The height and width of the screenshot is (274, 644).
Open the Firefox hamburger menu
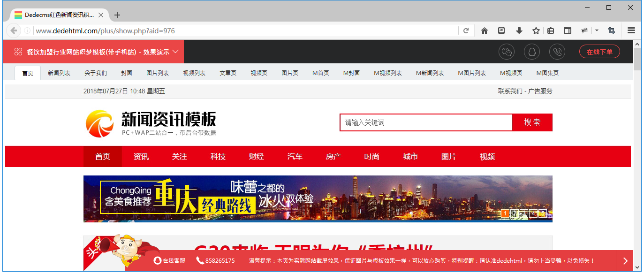pyautogui.click(x=631, y=30)
